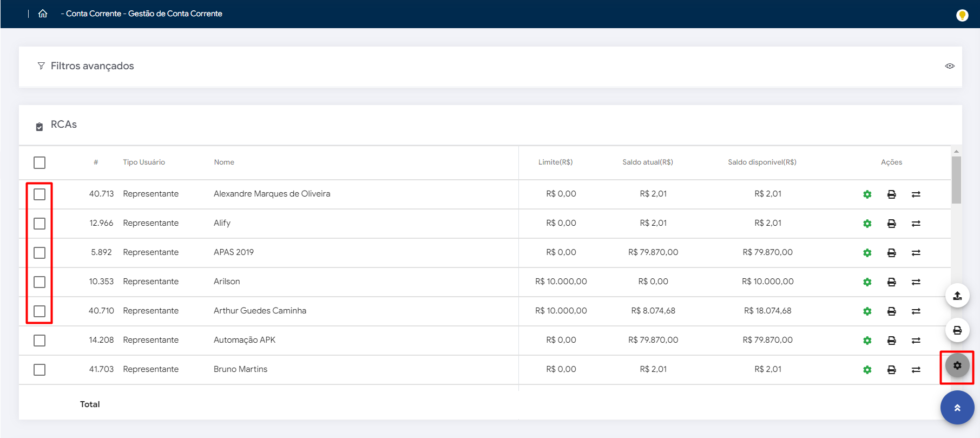Image resolution: width=980 pixels, height=438 pixels.
Task: Open green settings gear for Alexandre Marques de Oliveira
Action: (x=867, y=194)
